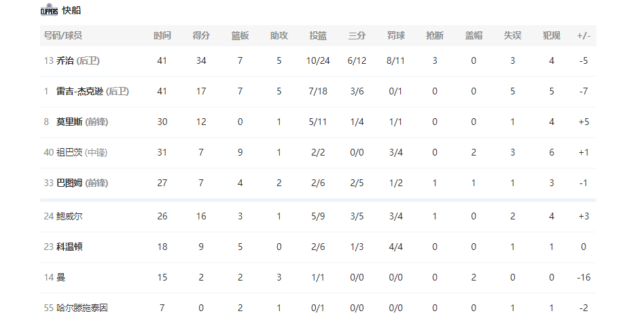Click the 得分 column header

coord(201,36)
